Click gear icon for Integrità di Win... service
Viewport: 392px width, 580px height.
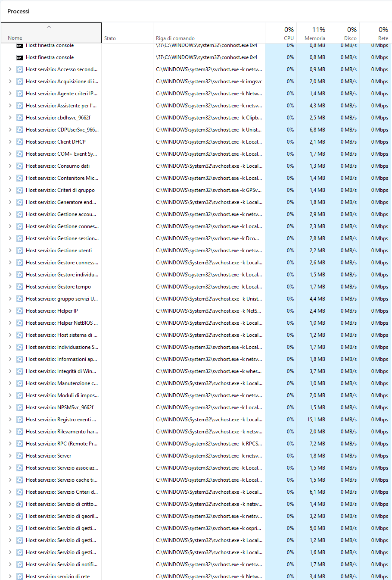[x=20, y=371]
